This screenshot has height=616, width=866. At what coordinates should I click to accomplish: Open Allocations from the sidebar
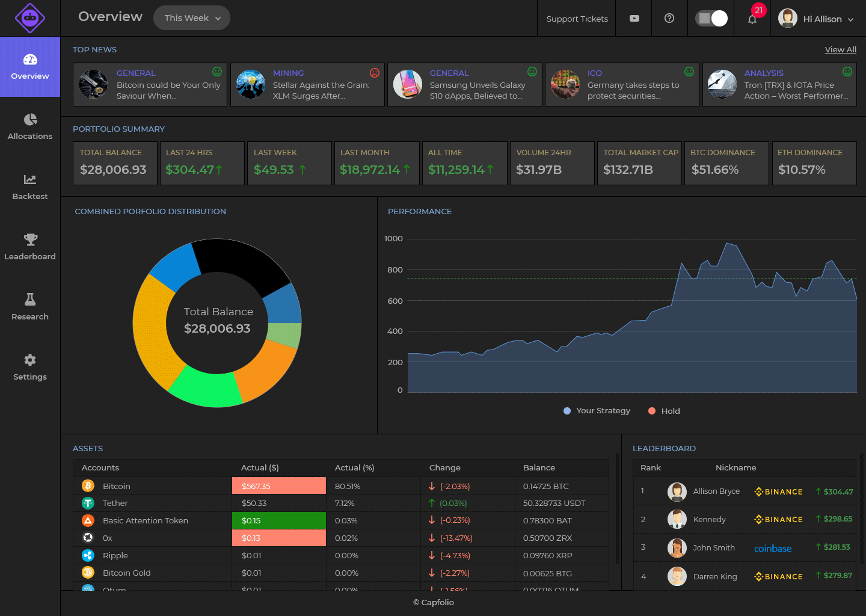pyautogui.click(x=30, y=127)
